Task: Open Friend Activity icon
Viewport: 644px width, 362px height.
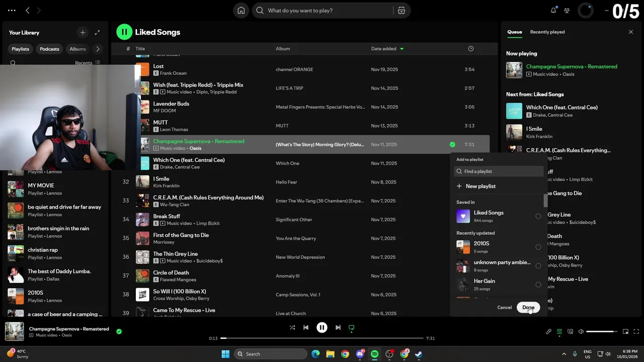Action: pos(567,11)
